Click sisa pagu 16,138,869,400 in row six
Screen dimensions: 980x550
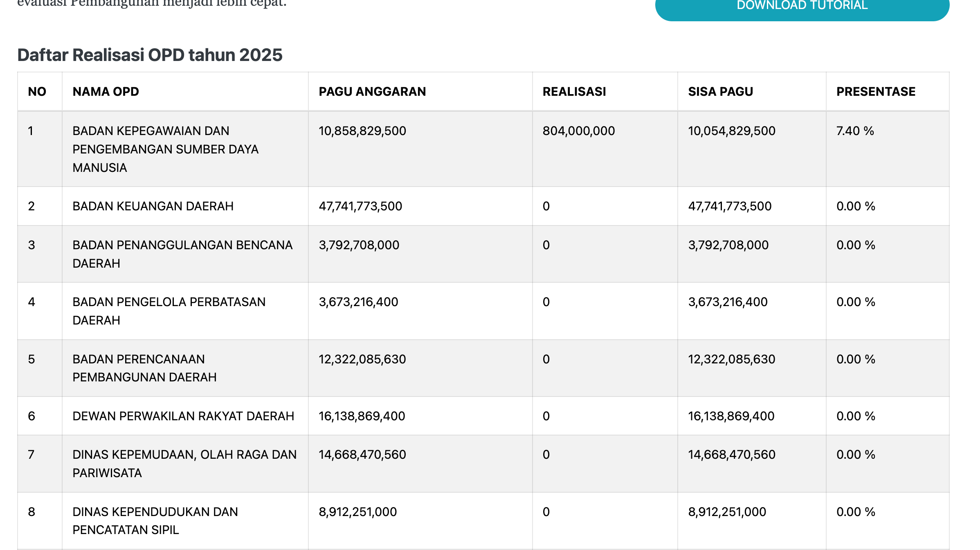point(731,416)
